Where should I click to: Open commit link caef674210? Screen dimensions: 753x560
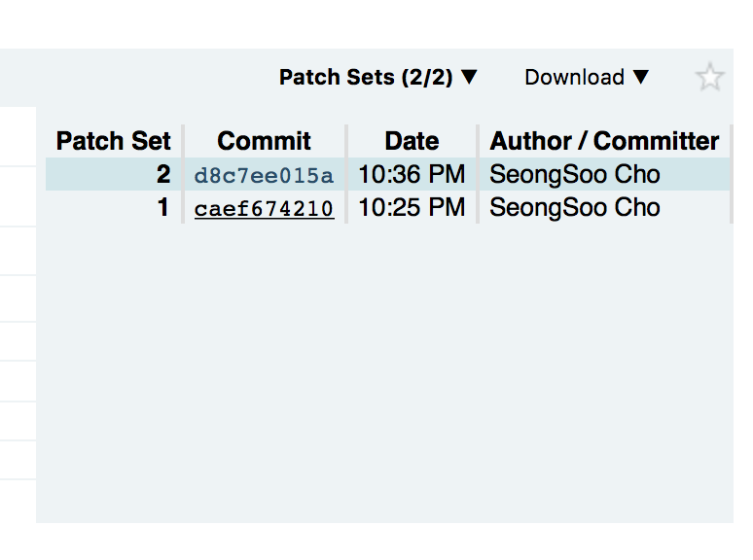coord(264,209)
